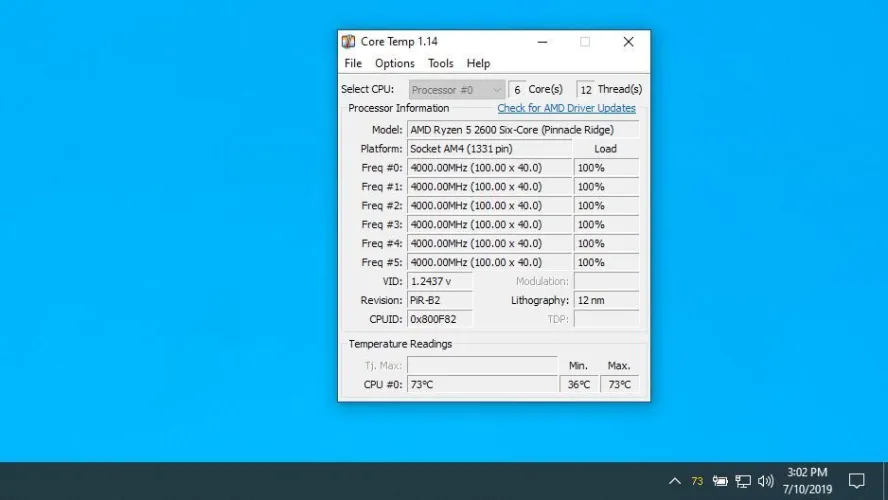Click the Core Temp title bar app icon

coord(348,42)
